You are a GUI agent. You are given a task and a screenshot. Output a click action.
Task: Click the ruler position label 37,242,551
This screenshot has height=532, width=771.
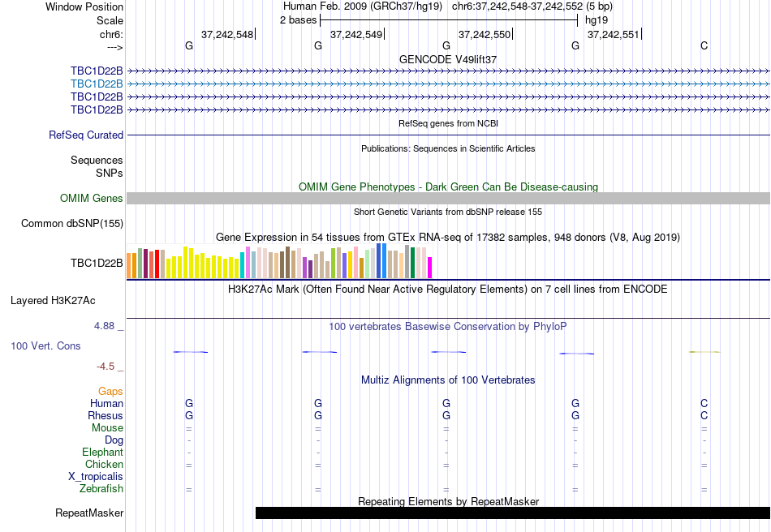[614, 34]
